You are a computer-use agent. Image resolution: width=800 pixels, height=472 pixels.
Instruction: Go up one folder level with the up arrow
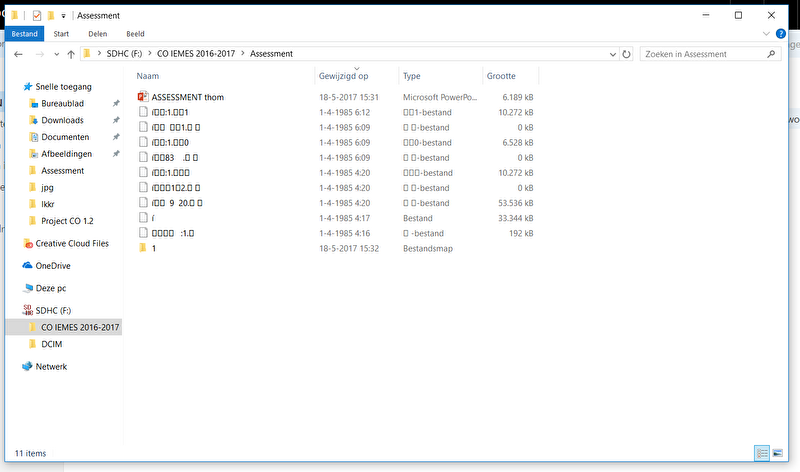coord(71,53)
